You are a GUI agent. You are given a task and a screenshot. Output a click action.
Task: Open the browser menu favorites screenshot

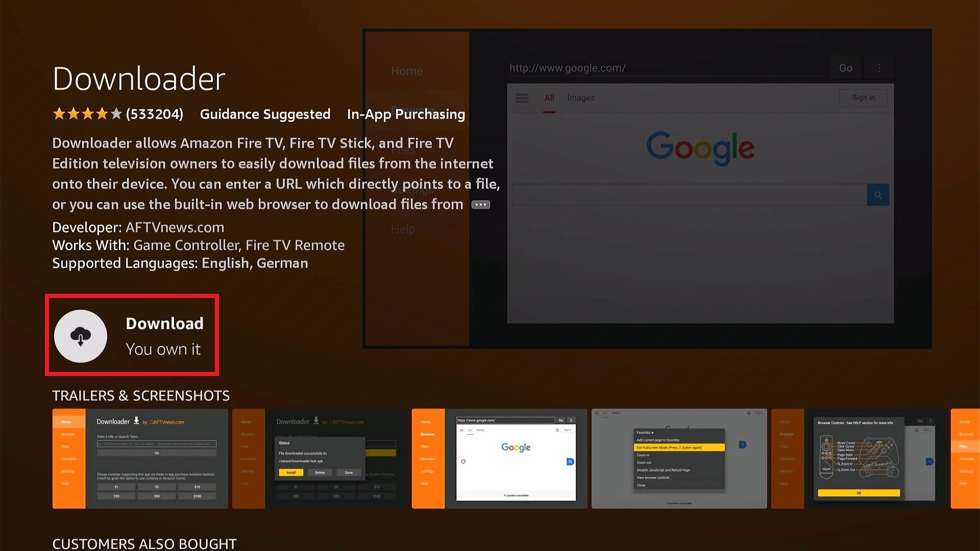(x=679, y=458)
